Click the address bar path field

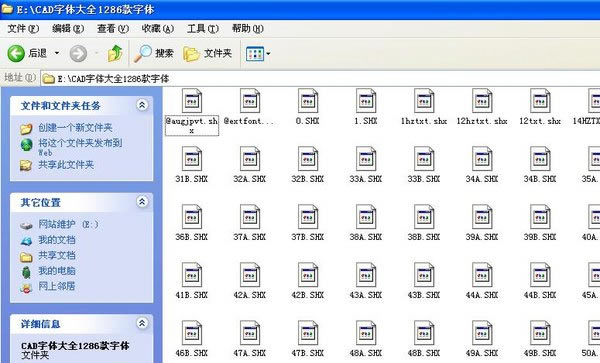[321, 79]
